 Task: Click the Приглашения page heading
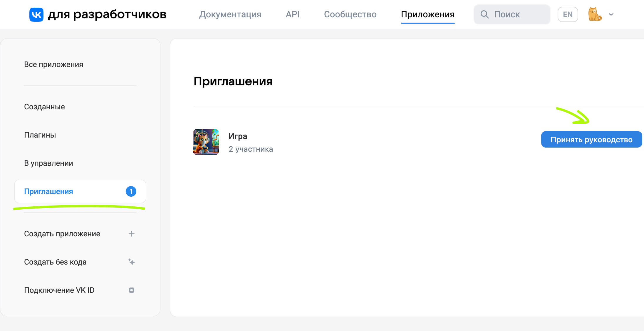tap(233, 81)
